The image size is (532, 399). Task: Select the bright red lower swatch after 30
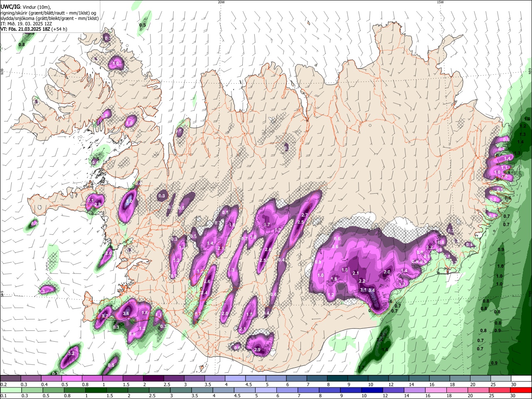[x=521, y=390]
